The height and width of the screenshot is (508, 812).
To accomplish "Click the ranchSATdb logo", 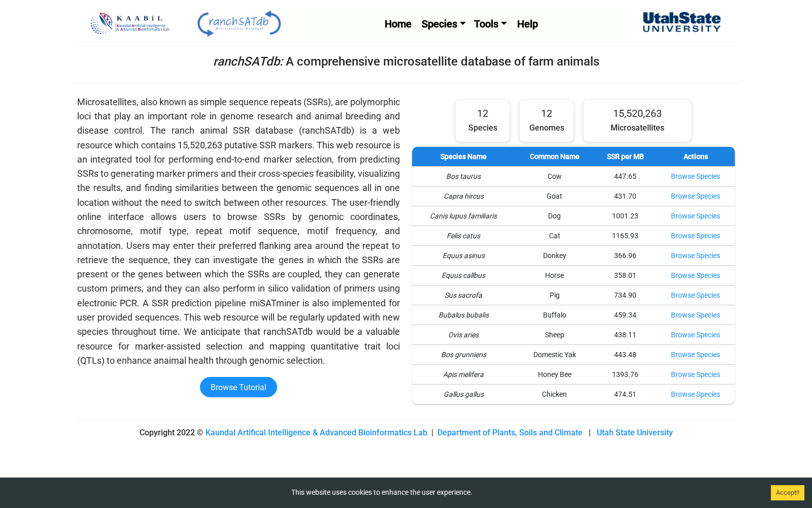I will (x=239, y=23).
